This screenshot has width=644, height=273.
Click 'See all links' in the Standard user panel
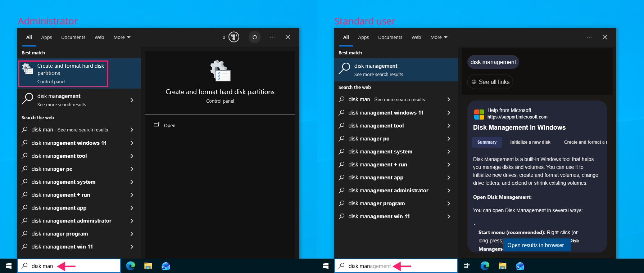(x=490, y=82)
